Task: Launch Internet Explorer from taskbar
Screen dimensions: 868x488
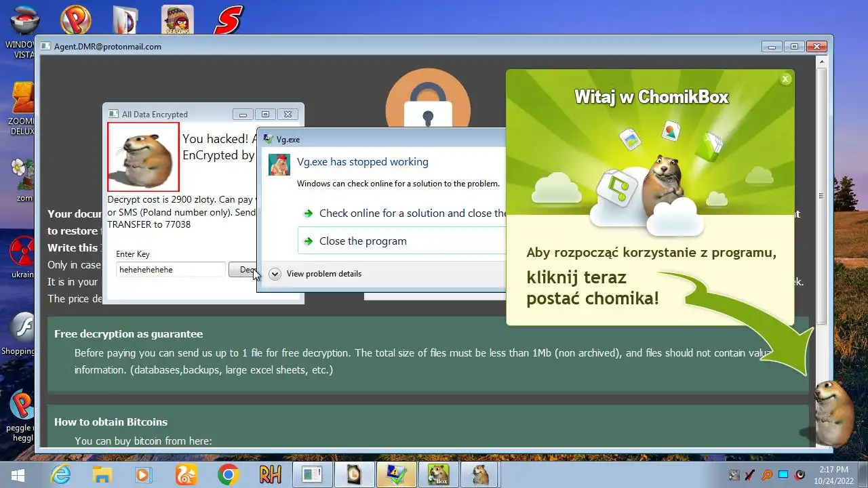Action: [x=61, y=474]
